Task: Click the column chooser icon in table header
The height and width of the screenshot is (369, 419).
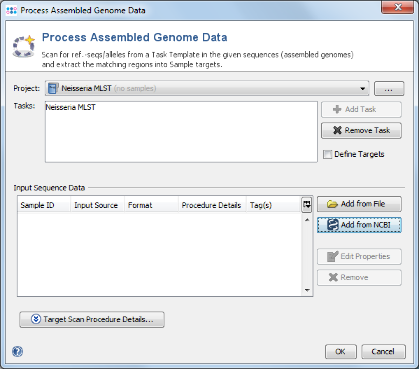Action: point(307,204)
